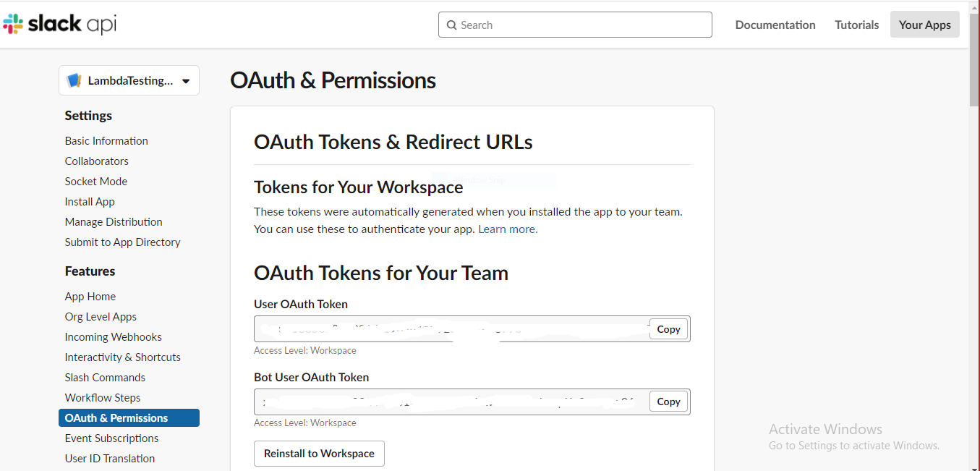Open Socket Mode settings
The image size is (980, 471).
(x=96, y=182)
